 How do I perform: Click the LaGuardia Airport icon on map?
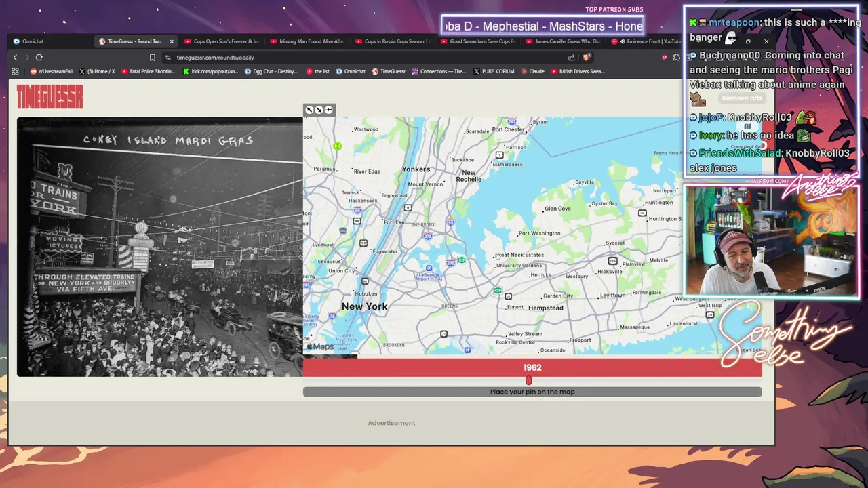(429, 268)
